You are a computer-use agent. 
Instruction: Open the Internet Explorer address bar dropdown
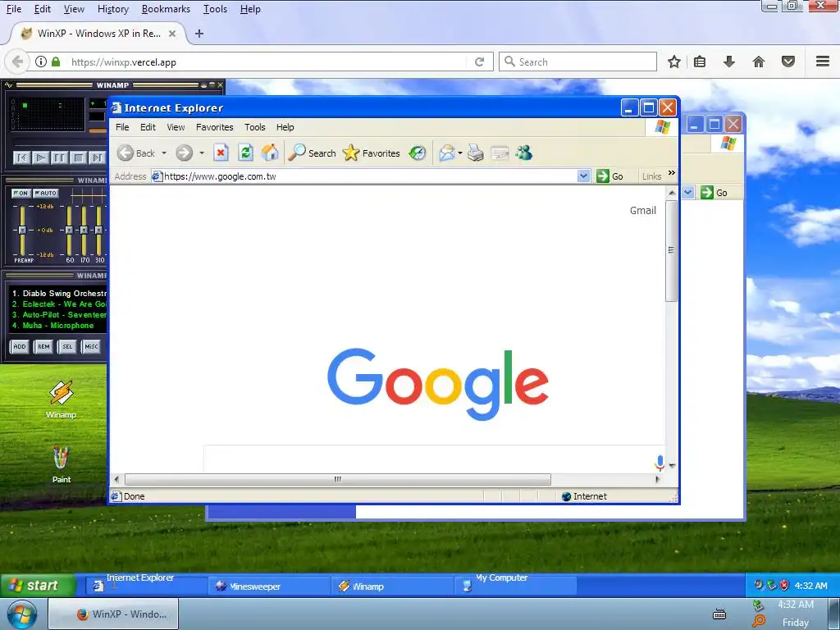pyautogui.click(x=583, y=176)
